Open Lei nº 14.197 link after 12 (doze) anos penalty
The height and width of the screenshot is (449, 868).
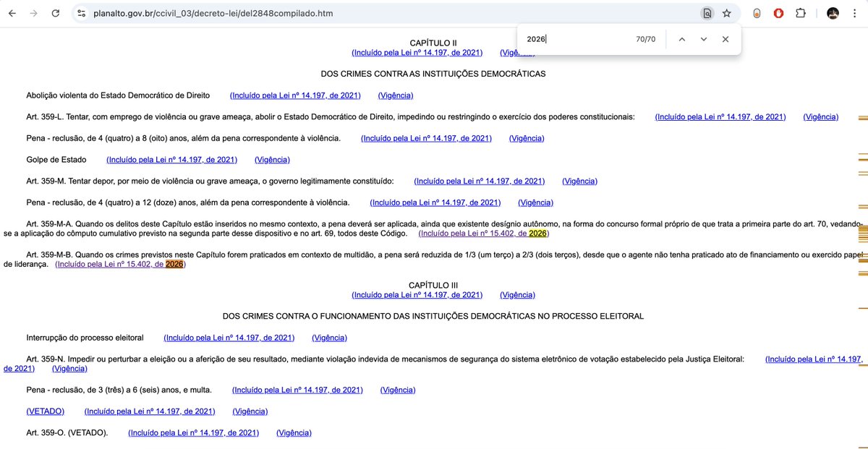[x=435, y=202]
